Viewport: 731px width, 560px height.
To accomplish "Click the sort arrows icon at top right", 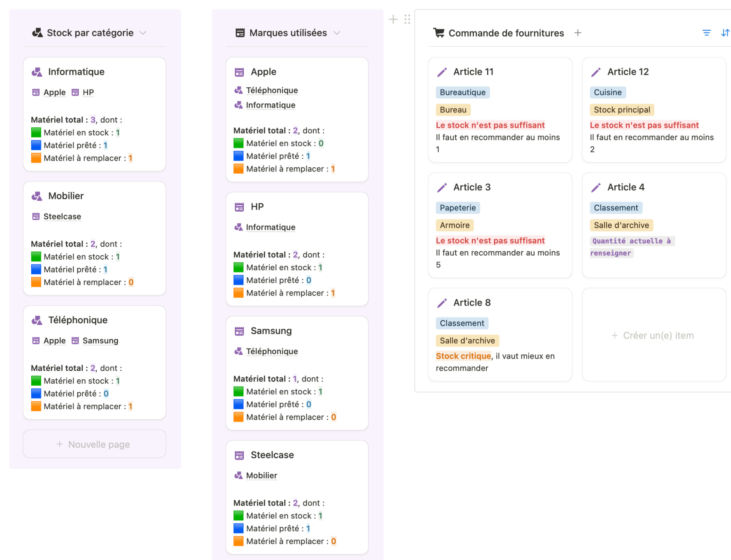I will [x=725, y=33].
